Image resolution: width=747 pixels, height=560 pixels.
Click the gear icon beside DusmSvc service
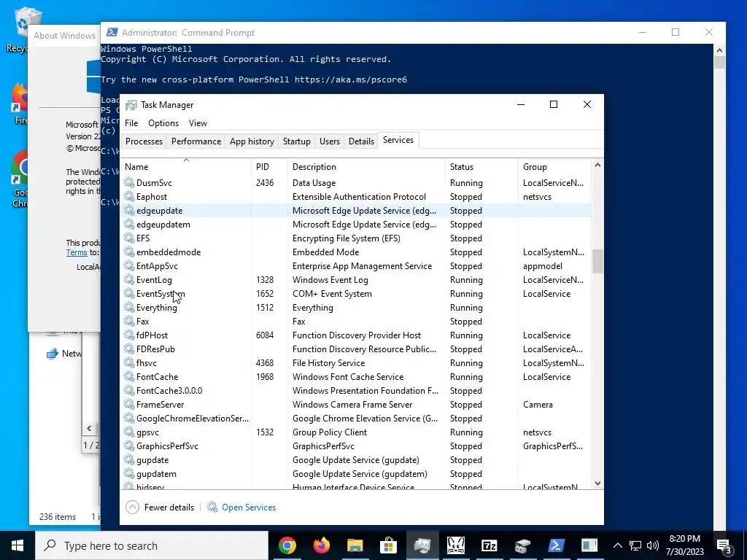[129, 182]
